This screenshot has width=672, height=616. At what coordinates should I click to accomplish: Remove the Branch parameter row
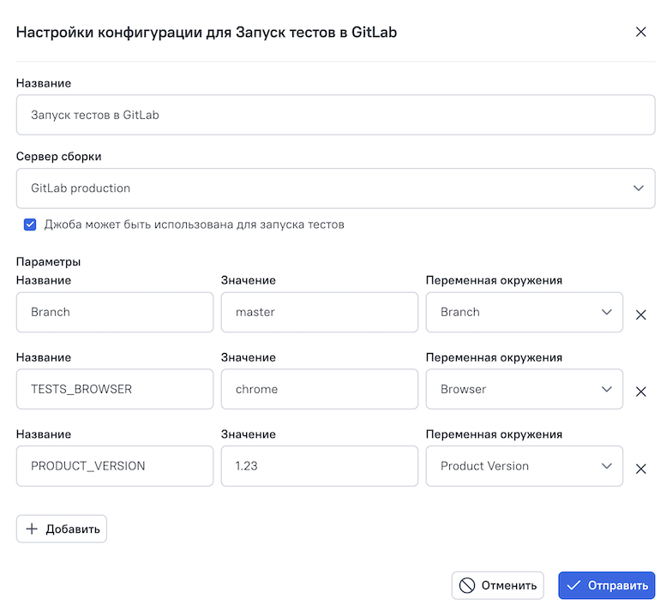click(640, 314)
